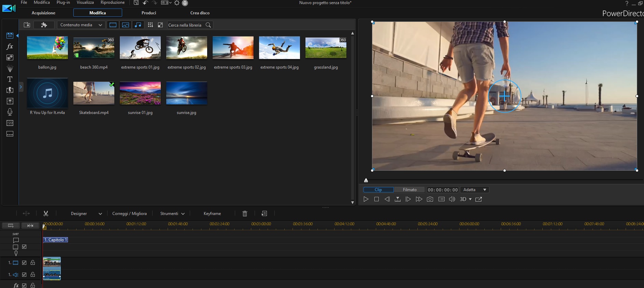Open the Strumenti dropdown

(172, 214)
